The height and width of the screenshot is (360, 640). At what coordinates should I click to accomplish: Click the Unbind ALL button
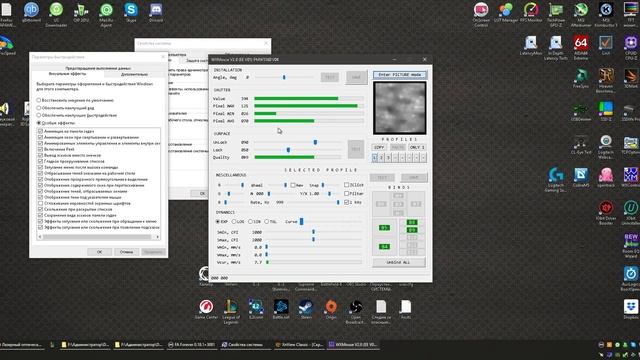399,262
